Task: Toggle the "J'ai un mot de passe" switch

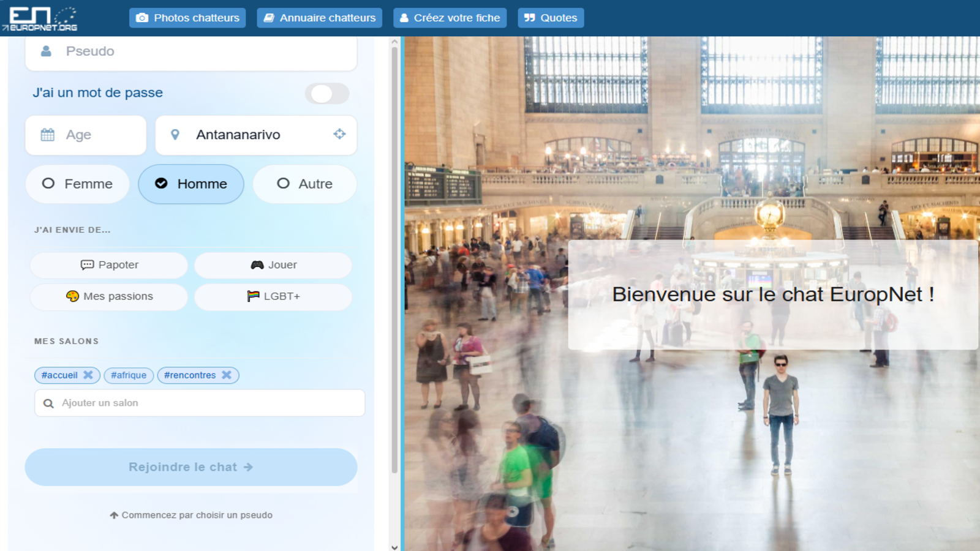Action: [x=327, y=94]
